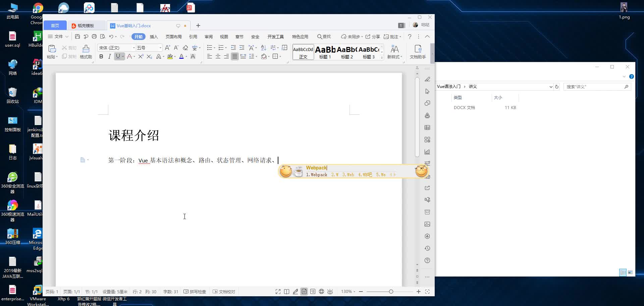Switch to reading mode book icon
This screenshot has height=306, width=644.
286,292
